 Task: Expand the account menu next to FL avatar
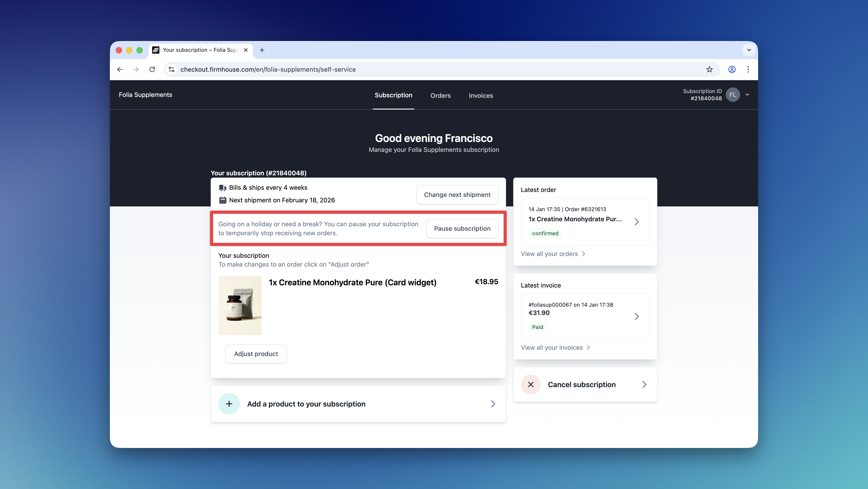pos(747,95)
